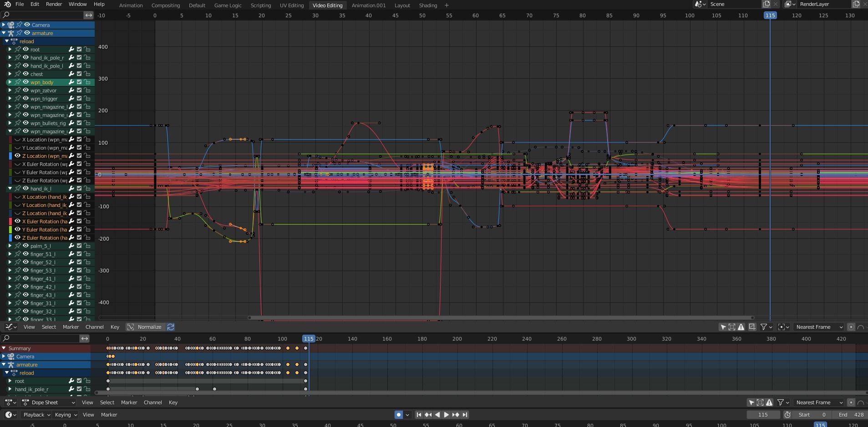Click the frame 115 playhead marker in graph editor

[770, 15]
